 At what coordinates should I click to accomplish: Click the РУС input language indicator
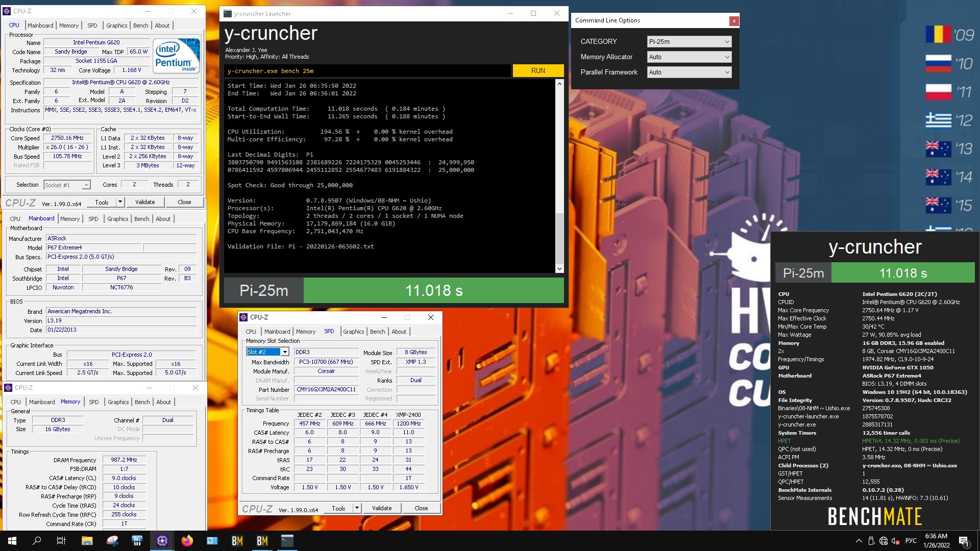[x=911, y=541]
